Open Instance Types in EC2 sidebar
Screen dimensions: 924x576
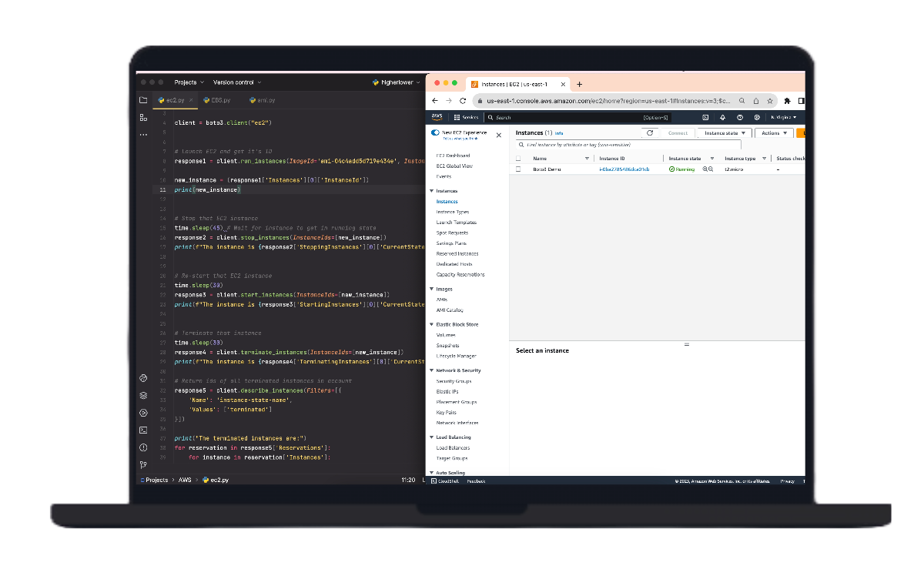coord(452,212)
